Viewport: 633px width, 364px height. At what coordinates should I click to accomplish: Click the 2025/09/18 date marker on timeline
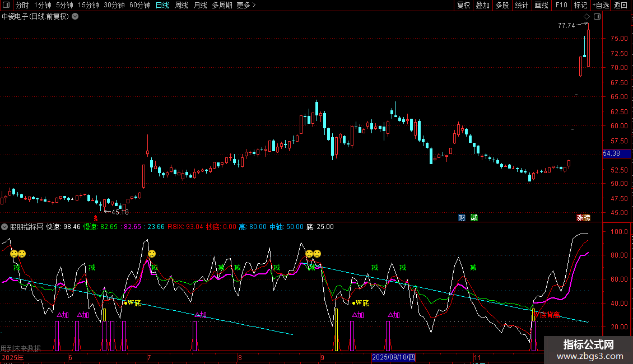pyautogui.click(x=394, y=357)
